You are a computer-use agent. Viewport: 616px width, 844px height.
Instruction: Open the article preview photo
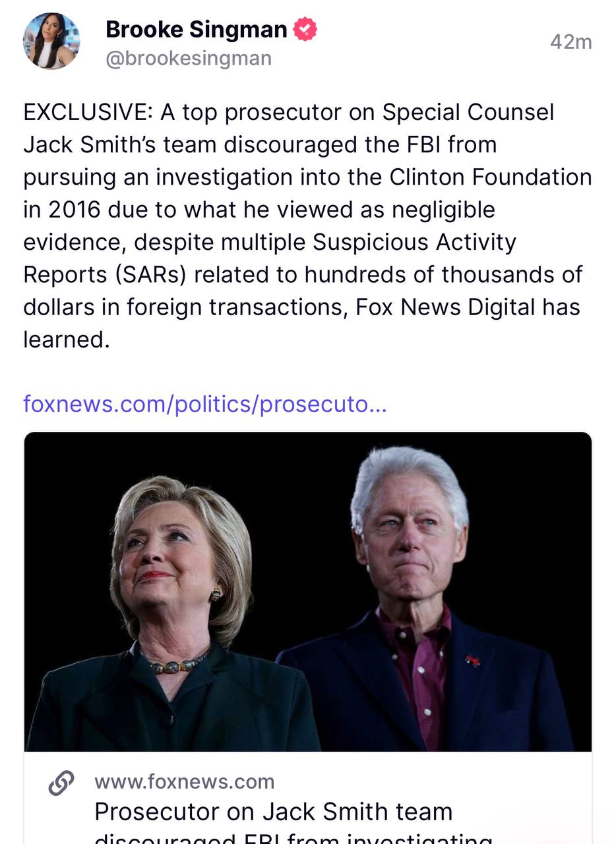click(x=308, y=591)
